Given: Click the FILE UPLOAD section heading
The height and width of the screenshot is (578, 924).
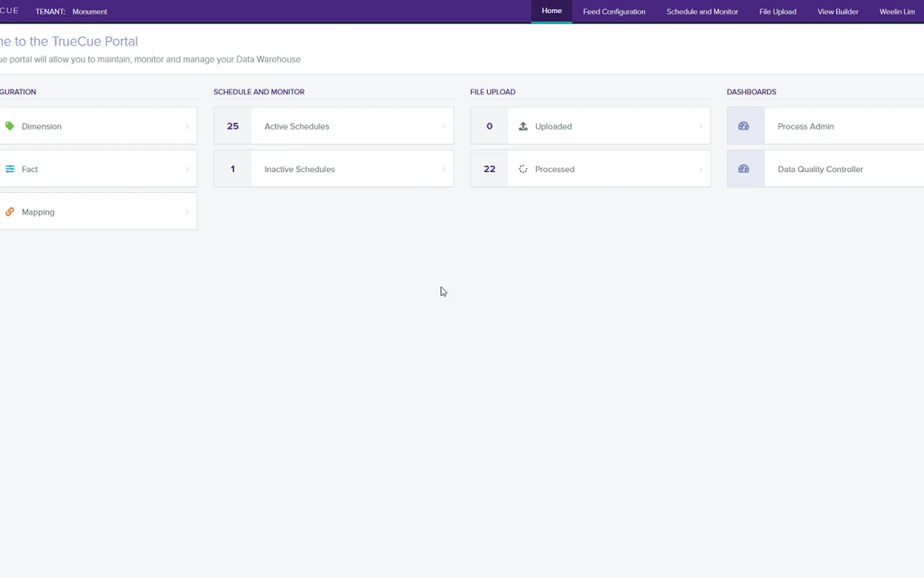Looking at the screenshot, I should (x=493, y=92).
